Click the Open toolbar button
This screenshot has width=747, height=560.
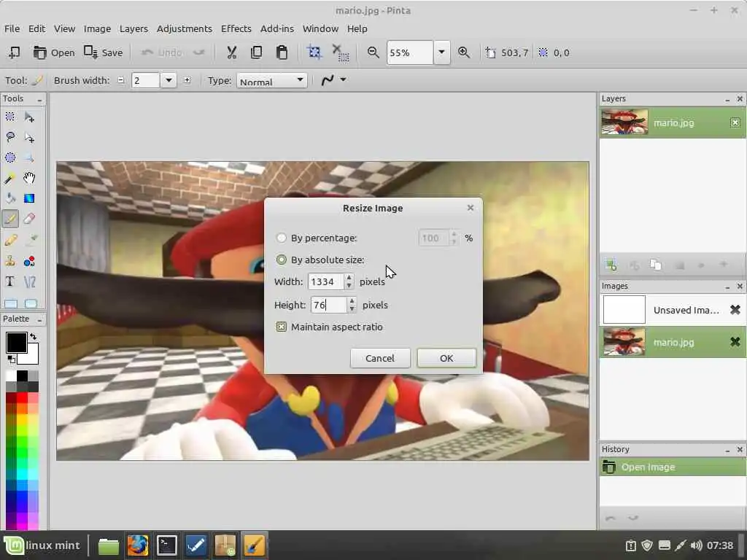point(54,52)
